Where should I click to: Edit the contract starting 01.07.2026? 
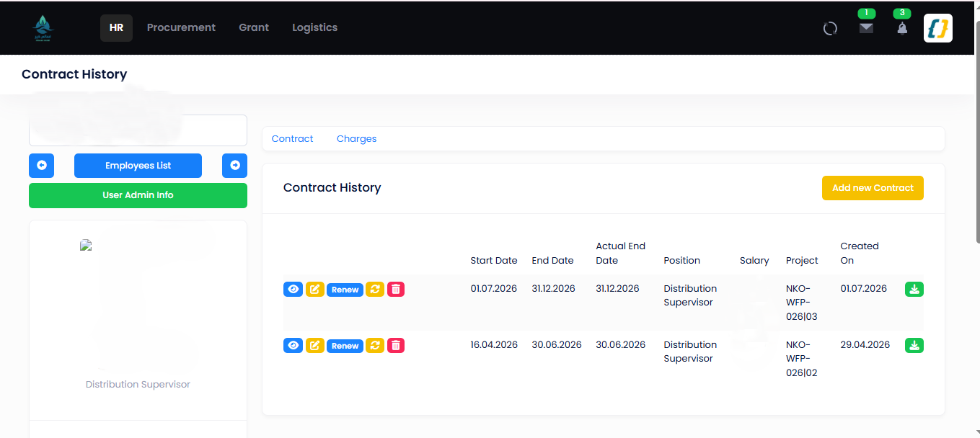point(315,289)
